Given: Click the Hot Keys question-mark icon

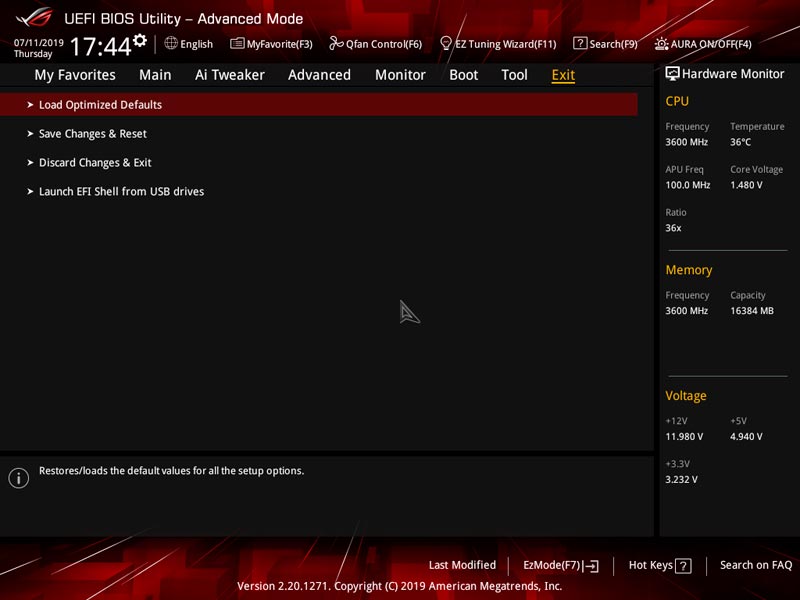Looking at the screenshot, I should (x=683, y=565).
